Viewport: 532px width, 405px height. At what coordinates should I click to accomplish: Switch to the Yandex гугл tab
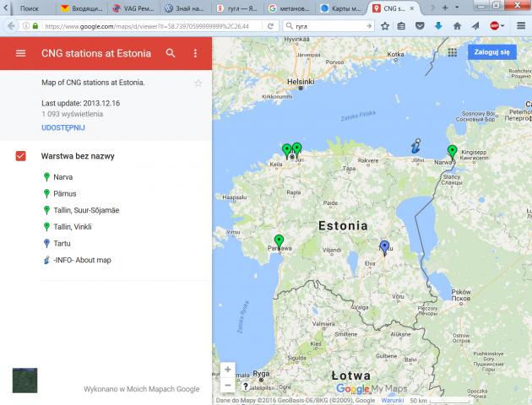tap(237, 8)
